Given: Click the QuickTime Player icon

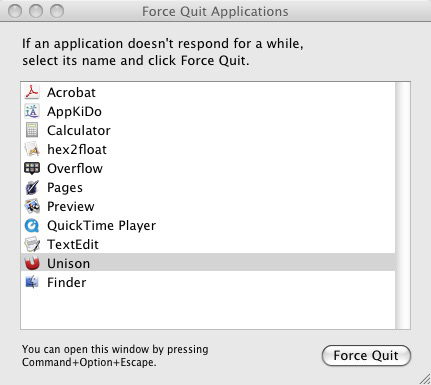Looking at the screenshot, I should click(x=32, y=225).
